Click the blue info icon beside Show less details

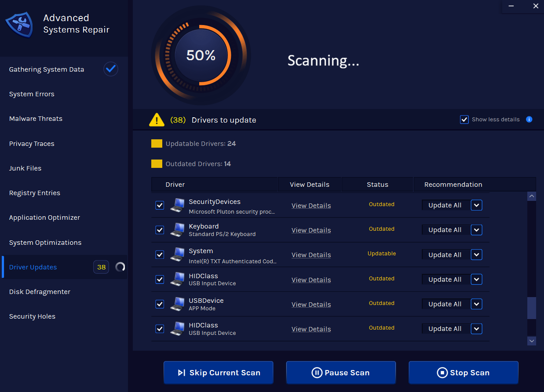coord(529,120)
